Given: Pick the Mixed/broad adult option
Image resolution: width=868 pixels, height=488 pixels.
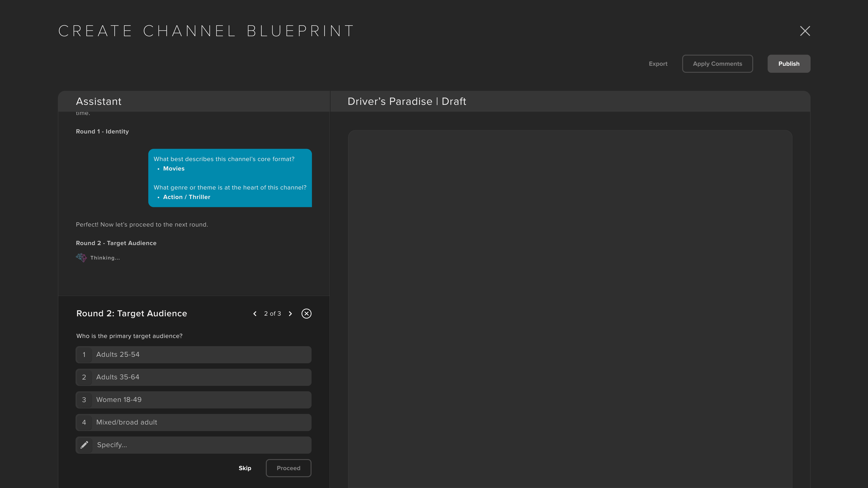Looking at the screenshot, I should 193,422.
